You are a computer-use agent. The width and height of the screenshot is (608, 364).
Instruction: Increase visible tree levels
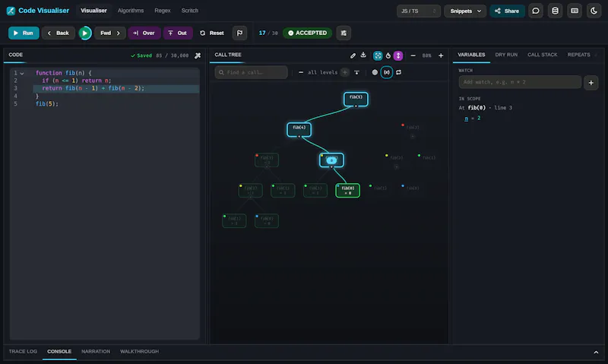pyautogui.click(x=344, y=72)
